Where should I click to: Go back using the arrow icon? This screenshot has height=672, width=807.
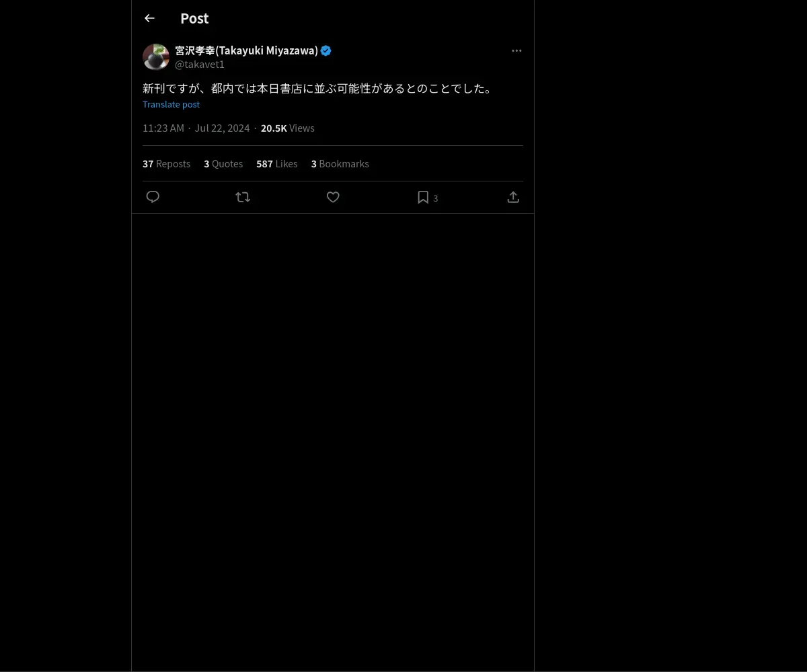(x=149, y=18)
